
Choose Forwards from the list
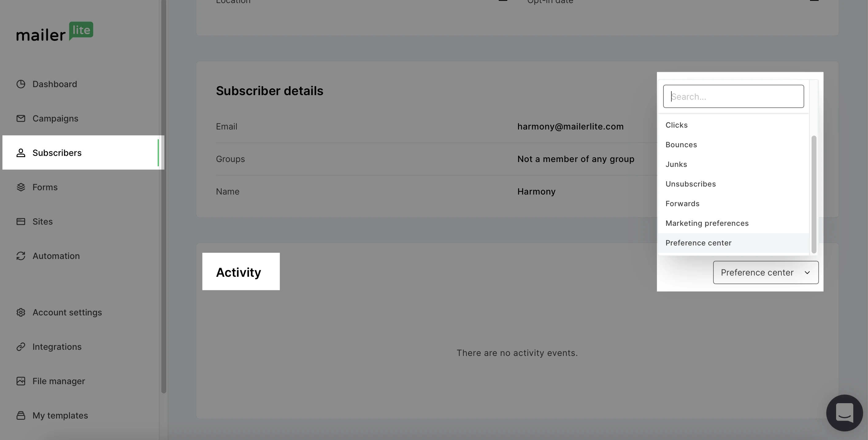[682, 204]
